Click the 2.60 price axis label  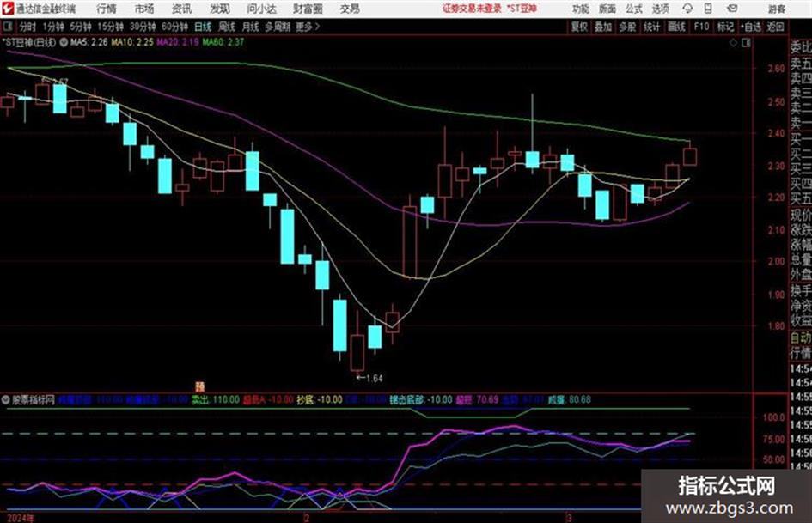(x=776, y=69)
